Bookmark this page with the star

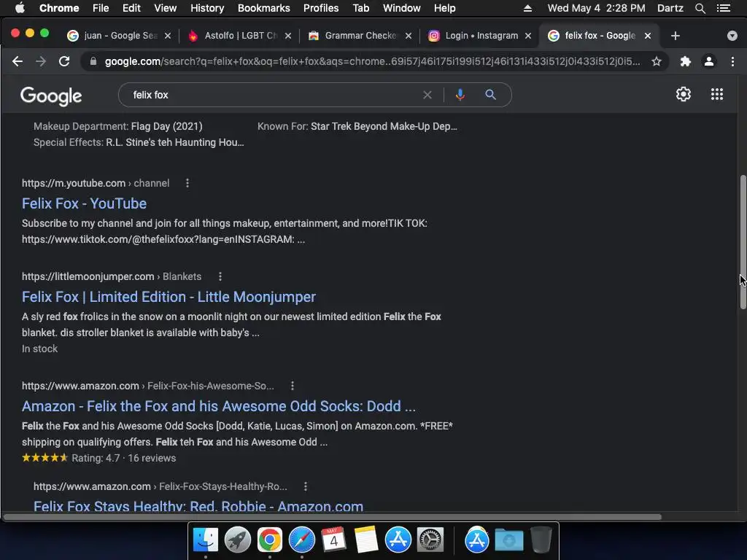(657, 61)
